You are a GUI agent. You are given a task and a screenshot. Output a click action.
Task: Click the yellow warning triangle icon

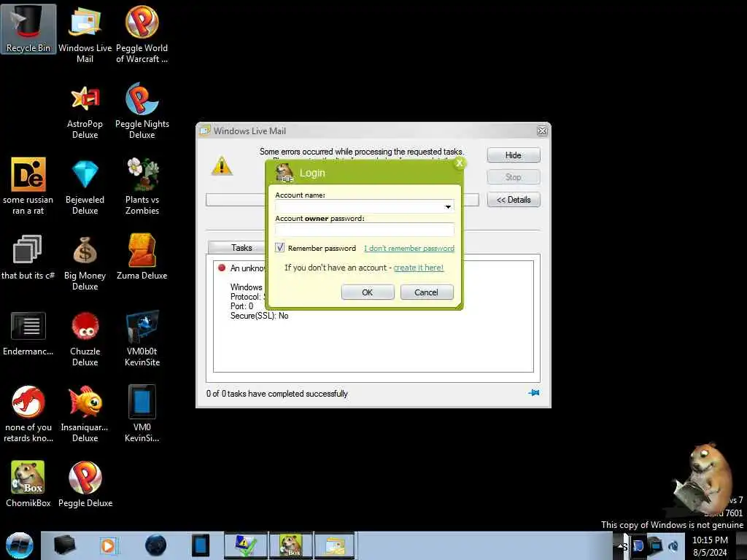[222, 166]
